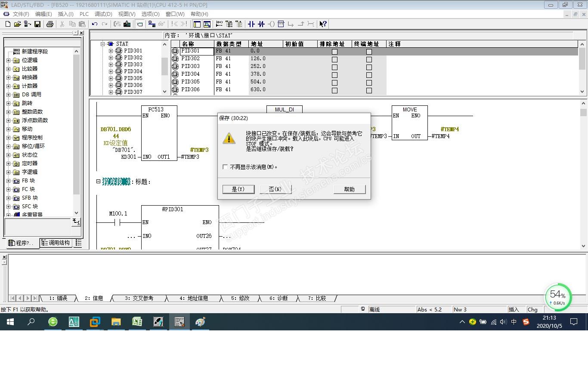Viewport: 588px width, 382px height.
Task: Switch to the 调用结构 tab
Action: 56,243
